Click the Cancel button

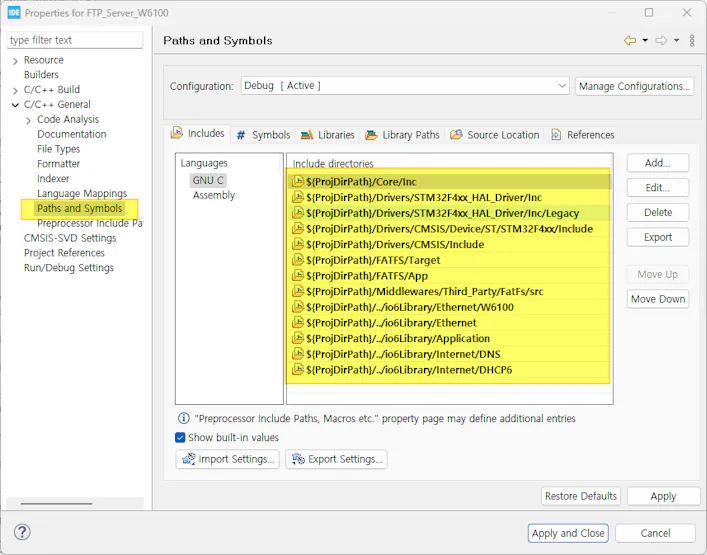pos(655,533)
